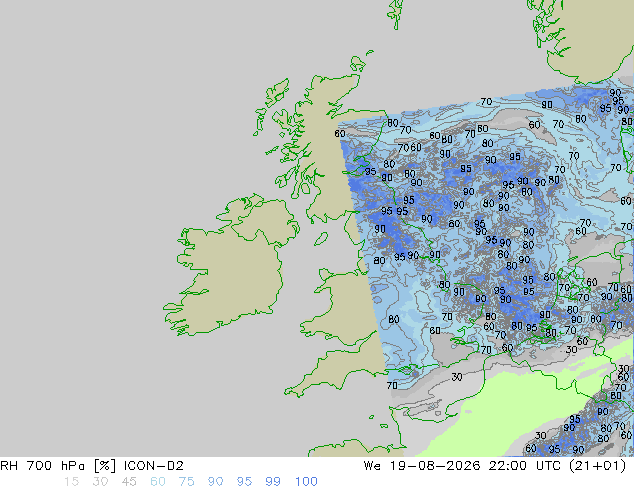Click the 90 value in the legend
The width and height of the screenshot is (634, 490).
click(215, 482)
